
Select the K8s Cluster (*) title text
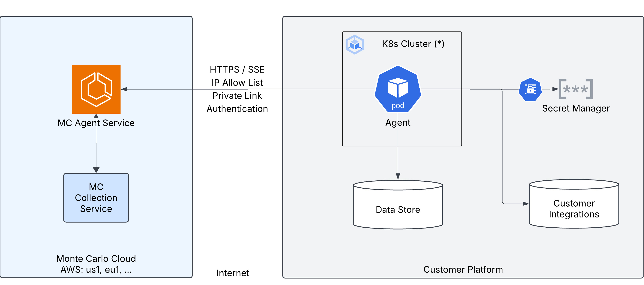tap(413, 44)
